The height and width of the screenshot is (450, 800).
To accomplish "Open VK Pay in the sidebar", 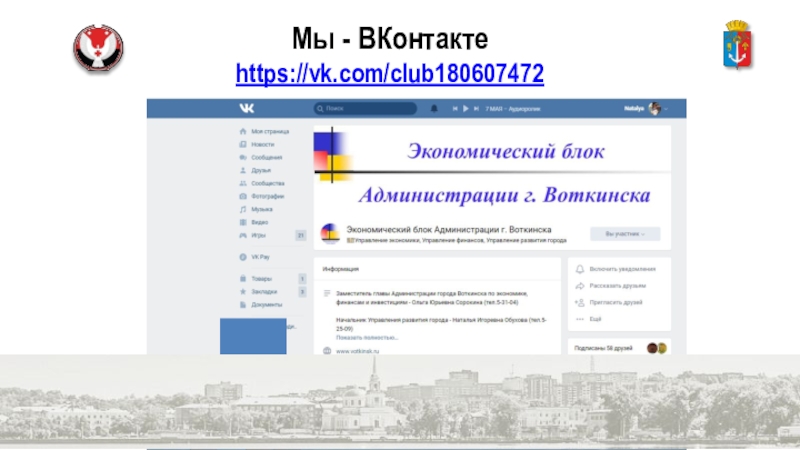I will [x=260, y=257].
